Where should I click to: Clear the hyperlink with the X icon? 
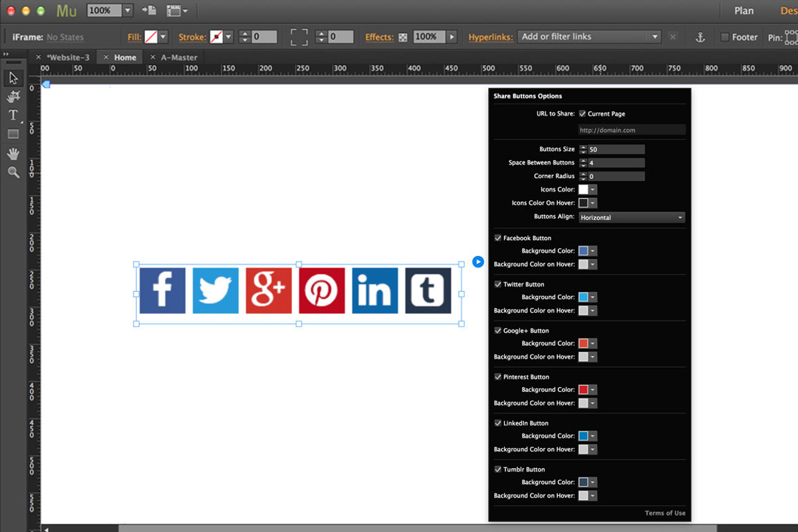(673, 37)
